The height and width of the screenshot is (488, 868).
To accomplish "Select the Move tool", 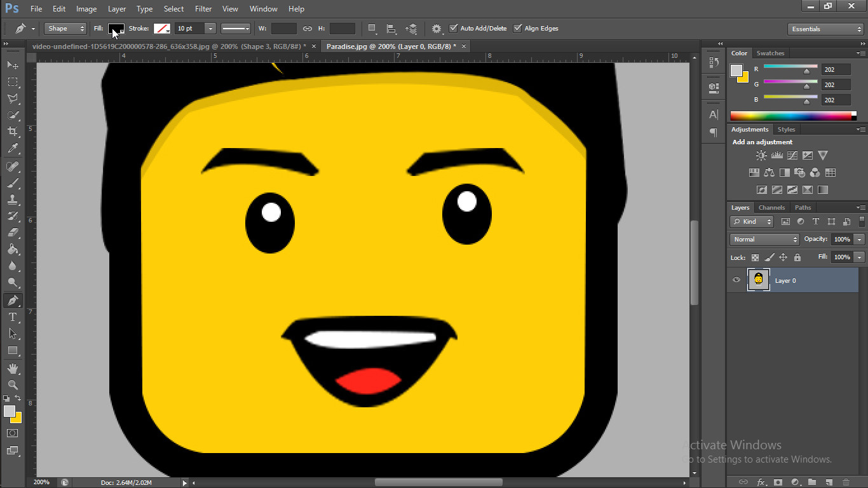I will [x=11, y=65].
